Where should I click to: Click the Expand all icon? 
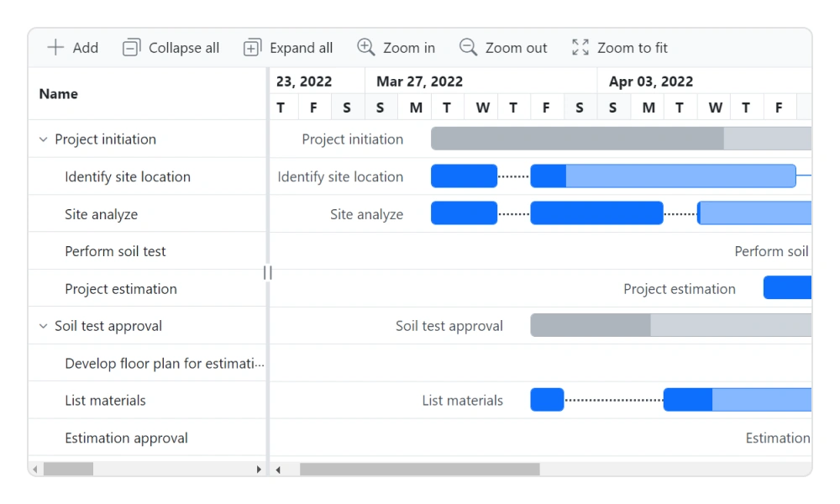point(251,47)
